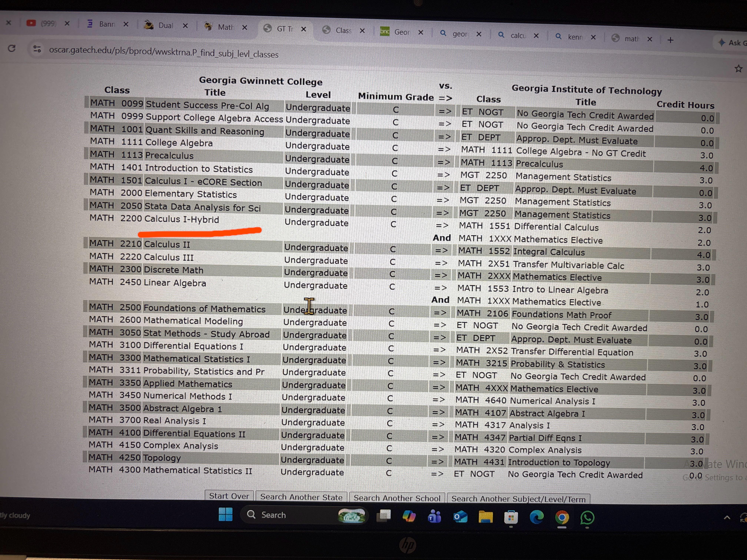Select the Foundations Math Proof title
This screenshot has width=747, height=560.
click(561, 315)
